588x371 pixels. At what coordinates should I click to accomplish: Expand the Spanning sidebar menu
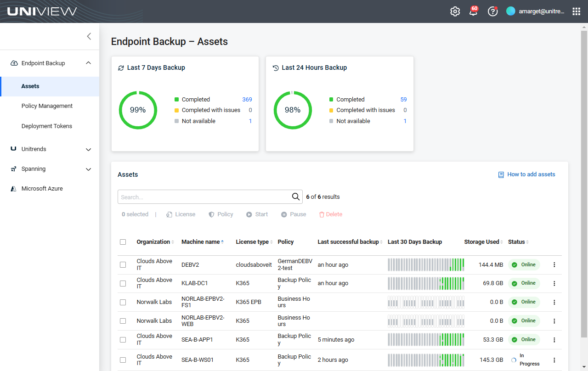(89, 169)
